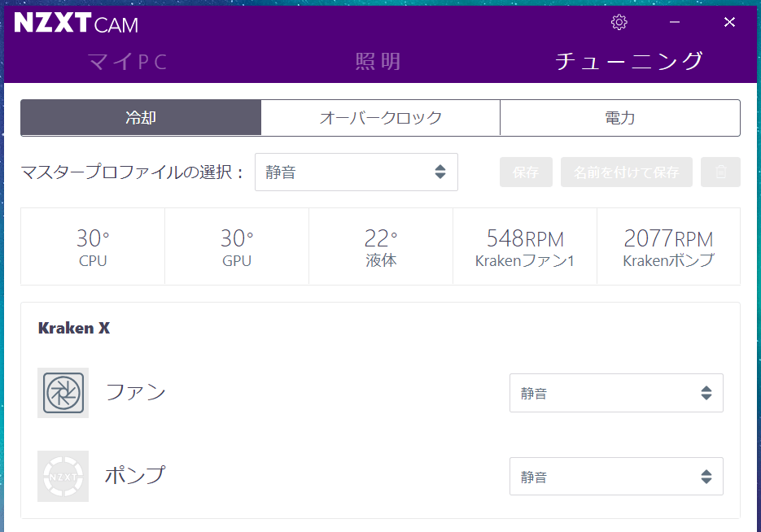
Task: Open the master profile 静音 dropdown
Action: point(356,172)
